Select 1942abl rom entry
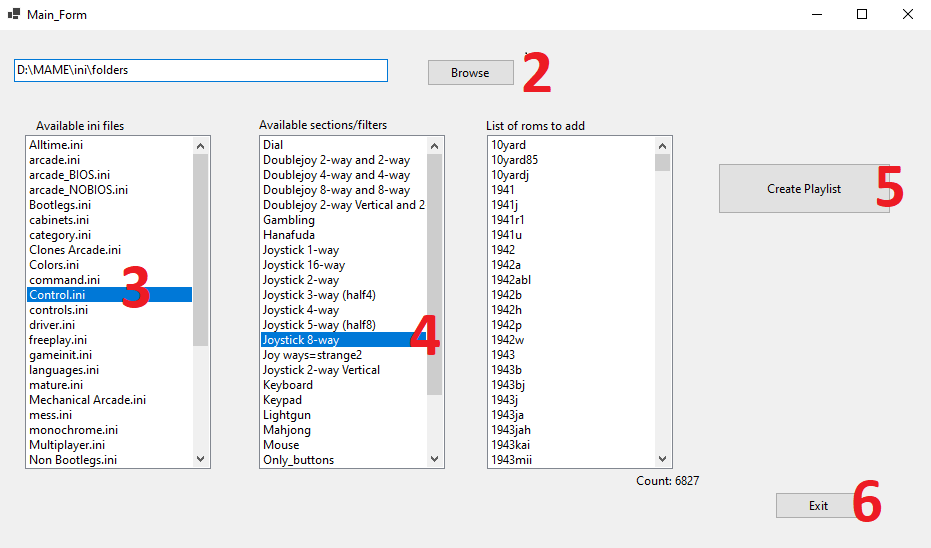The height and width of the screenshot is (548, 931). click(571, 280)
